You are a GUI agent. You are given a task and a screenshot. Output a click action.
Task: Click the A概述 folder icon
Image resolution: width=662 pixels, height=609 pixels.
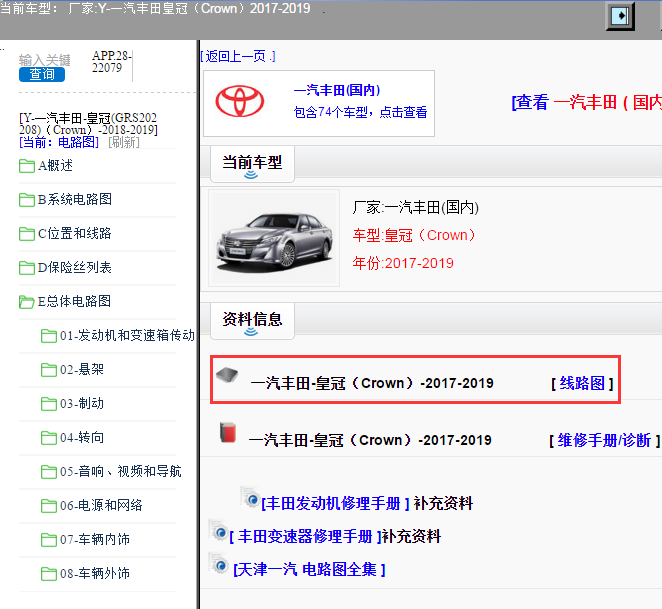tap(27, 166)
